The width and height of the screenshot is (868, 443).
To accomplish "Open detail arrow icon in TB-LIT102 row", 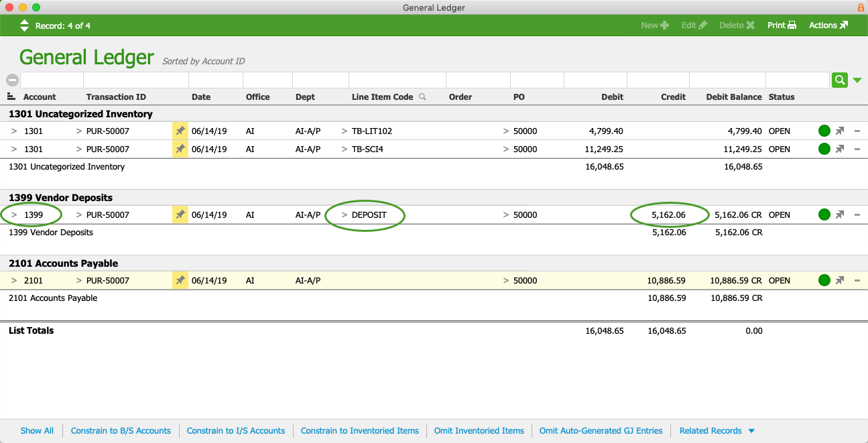I will (840, 131).
